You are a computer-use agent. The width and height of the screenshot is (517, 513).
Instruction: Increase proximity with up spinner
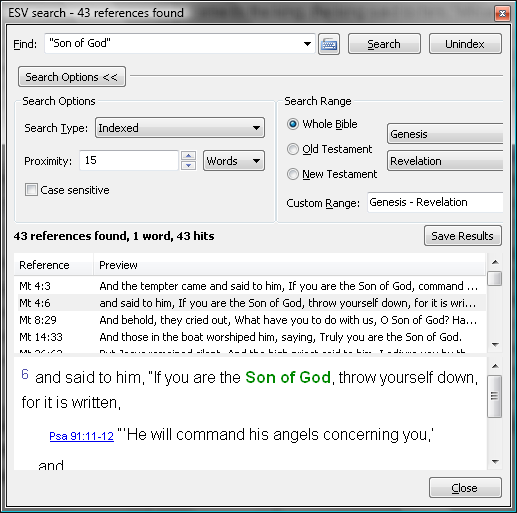189,156
